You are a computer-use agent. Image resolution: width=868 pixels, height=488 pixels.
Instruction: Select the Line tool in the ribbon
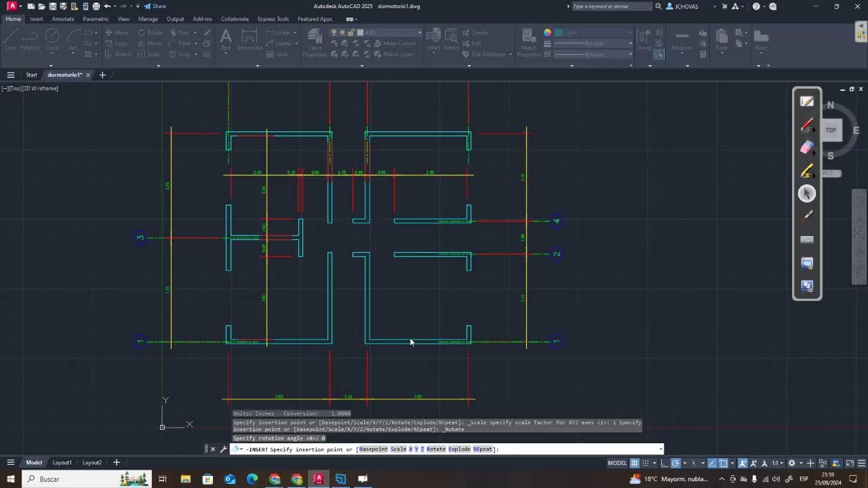click(x=10, y=39)
